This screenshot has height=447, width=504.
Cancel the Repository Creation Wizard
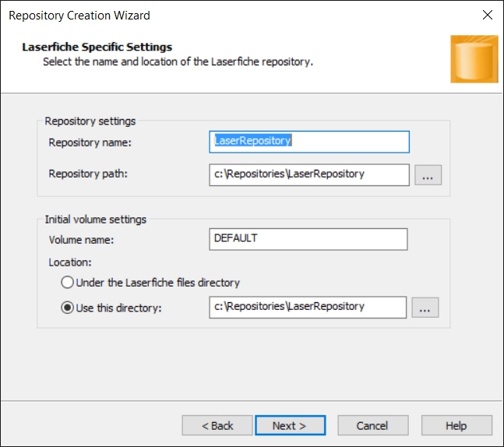[373, 425]
